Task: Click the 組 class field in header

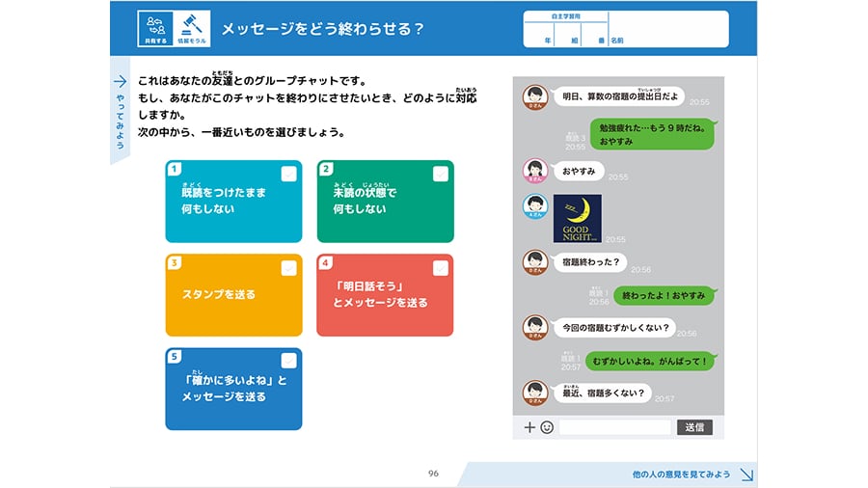Action: click(x=567, y=35)
